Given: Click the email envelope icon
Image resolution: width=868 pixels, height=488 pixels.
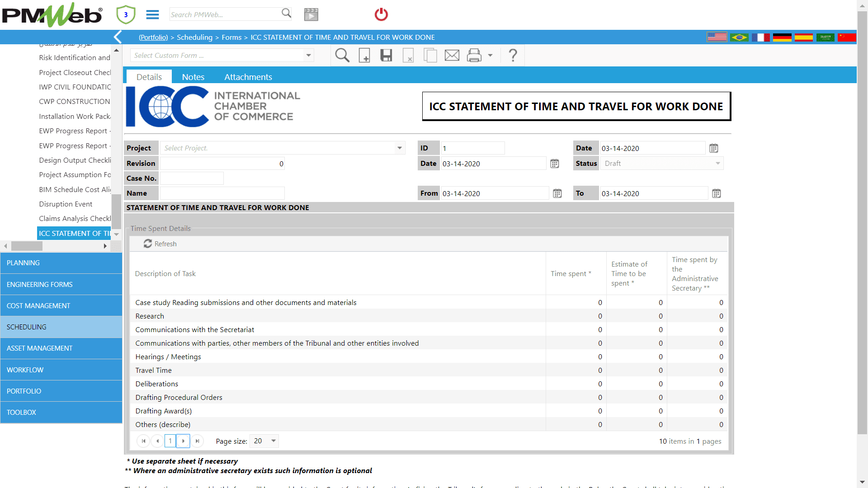Looking at the screenshot, I should pyautogui.click(x=452, y=56).
